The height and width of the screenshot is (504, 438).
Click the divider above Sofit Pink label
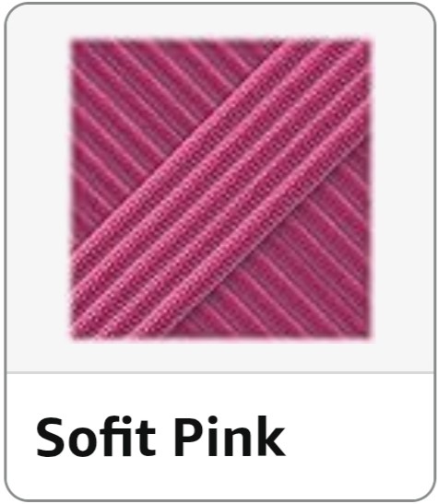click(x=220, y=373)
